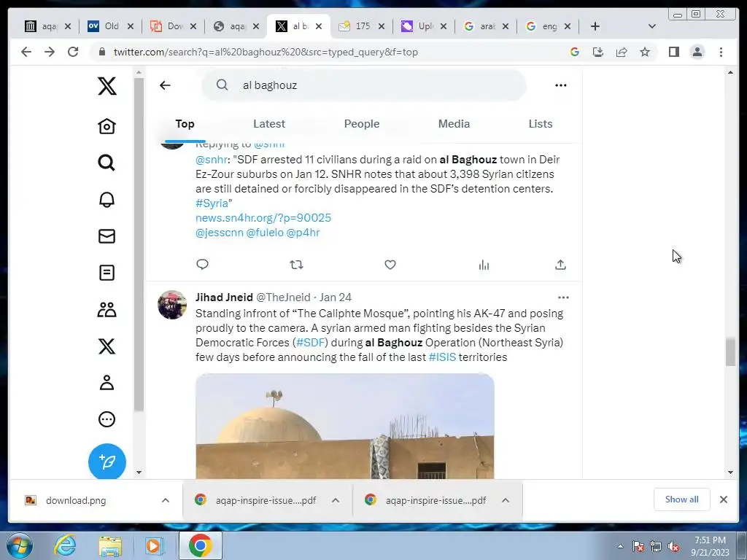Open the X logo home link in sidebar top
747x560 pixels.
(x=107, y=86)
